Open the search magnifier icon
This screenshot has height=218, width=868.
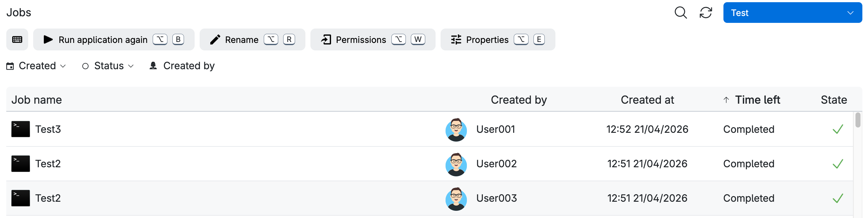(x=680, y=13)
